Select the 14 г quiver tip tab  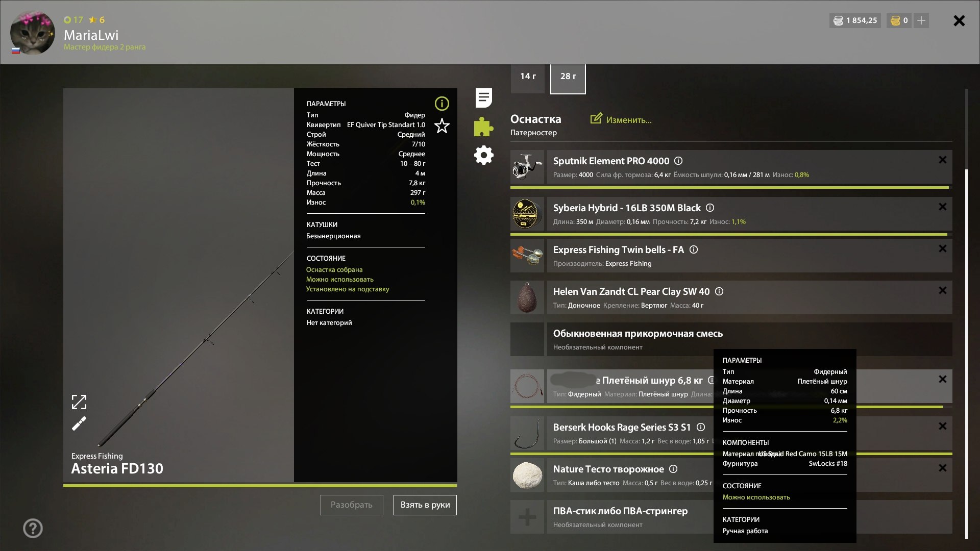tap(528, 77)
